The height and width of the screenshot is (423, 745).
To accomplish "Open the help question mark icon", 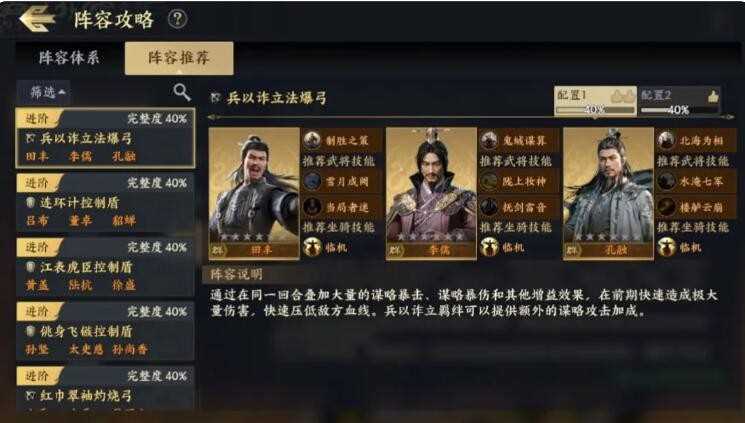I will [x=177, y=19].
